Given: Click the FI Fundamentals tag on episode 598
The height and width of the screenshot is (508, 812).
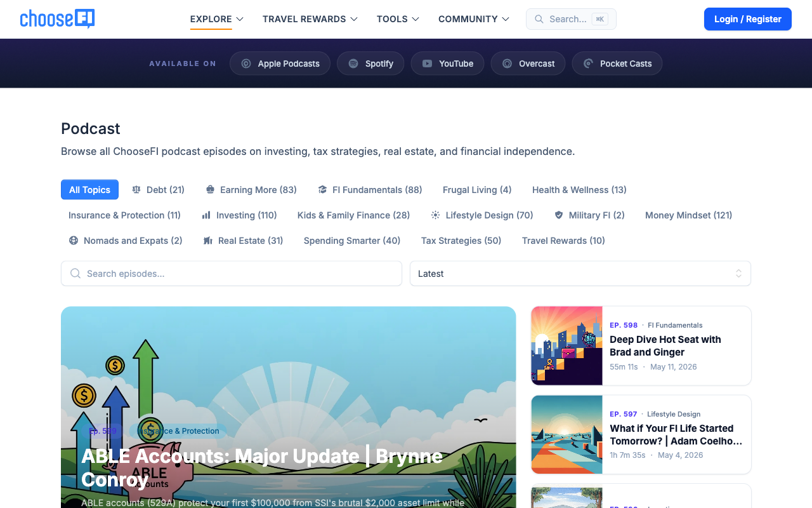Looking at the screenshot, I should click(x=675, y=325).
